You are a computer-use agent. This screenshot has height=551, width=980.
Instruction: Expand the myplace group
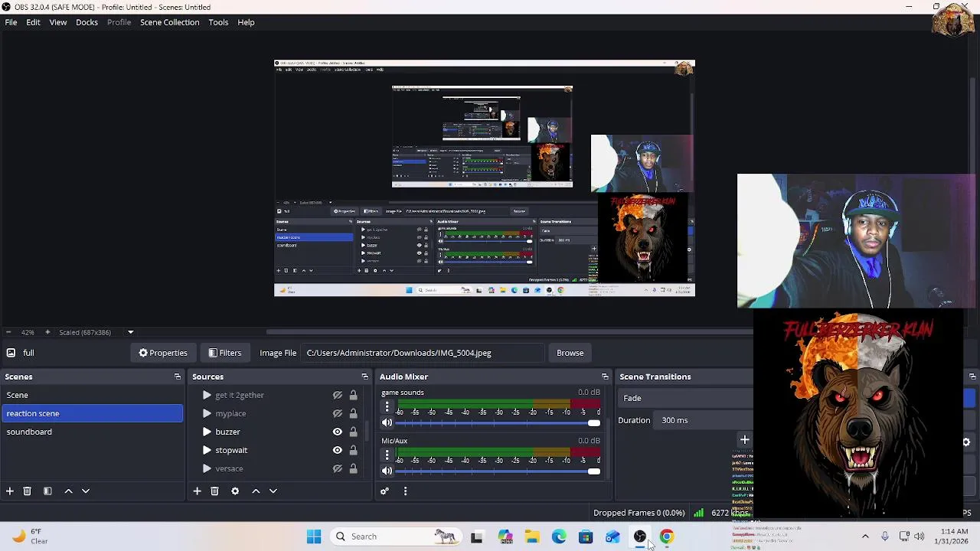(207, 414)
